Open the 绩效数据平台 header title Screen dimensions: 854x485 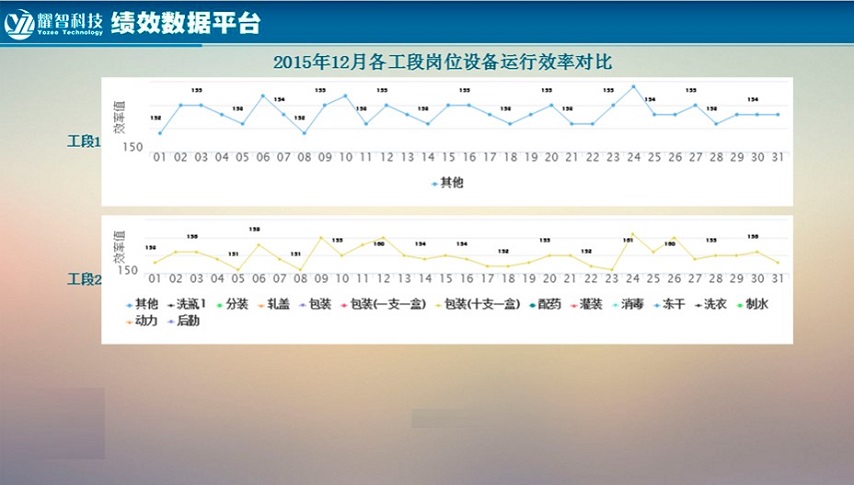(x=185, y=23)
